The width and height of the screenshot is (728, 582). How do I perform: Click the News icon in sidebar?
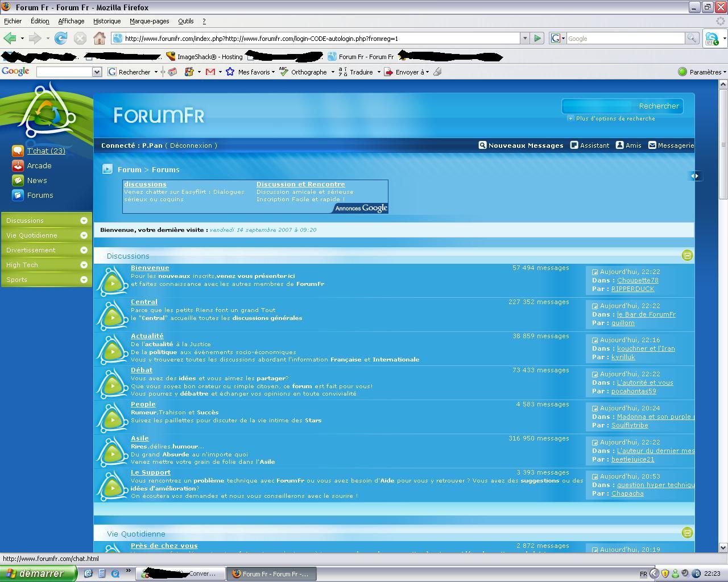tap(18, 180)
